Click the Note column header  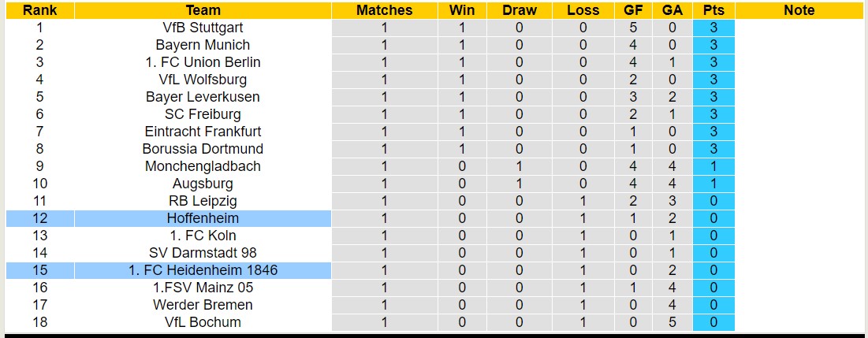(x=799, y=10)
